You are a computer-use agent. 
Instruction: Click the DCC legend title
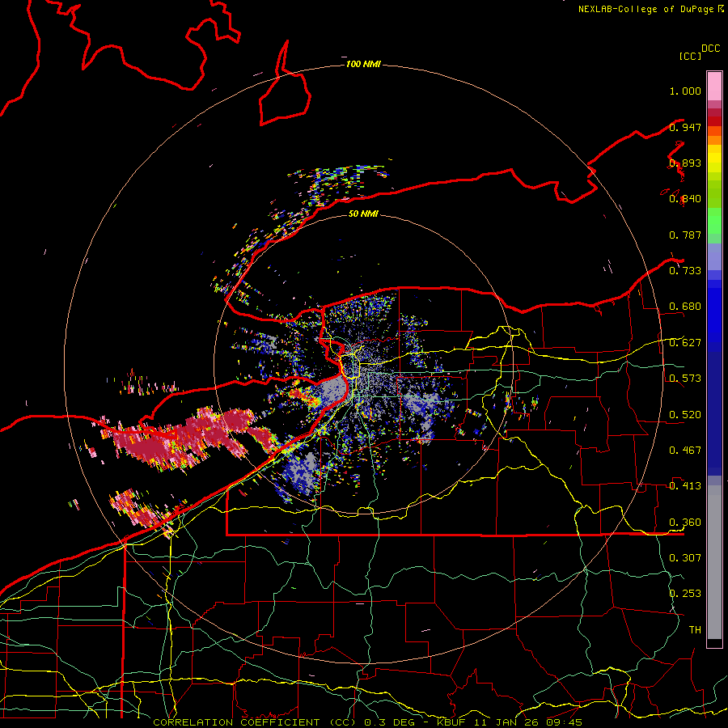710,49
